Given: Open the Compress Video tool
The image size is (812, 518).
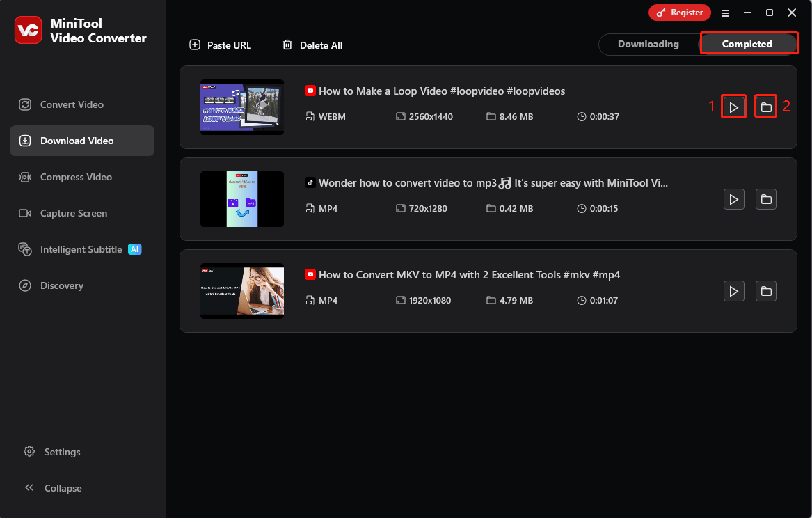Looking at the screenshot, I should (74, 176).
